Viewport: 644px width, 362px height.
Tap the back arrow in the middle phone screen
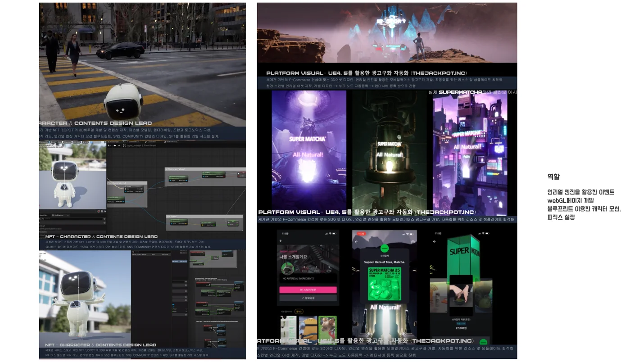(357, 241)
